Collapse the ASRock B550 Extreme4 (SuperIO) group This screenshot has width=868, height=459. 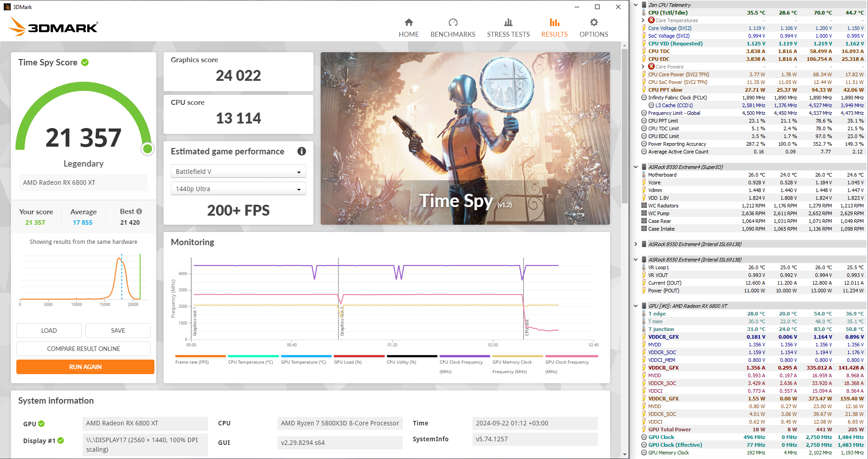tap(636, 167)
